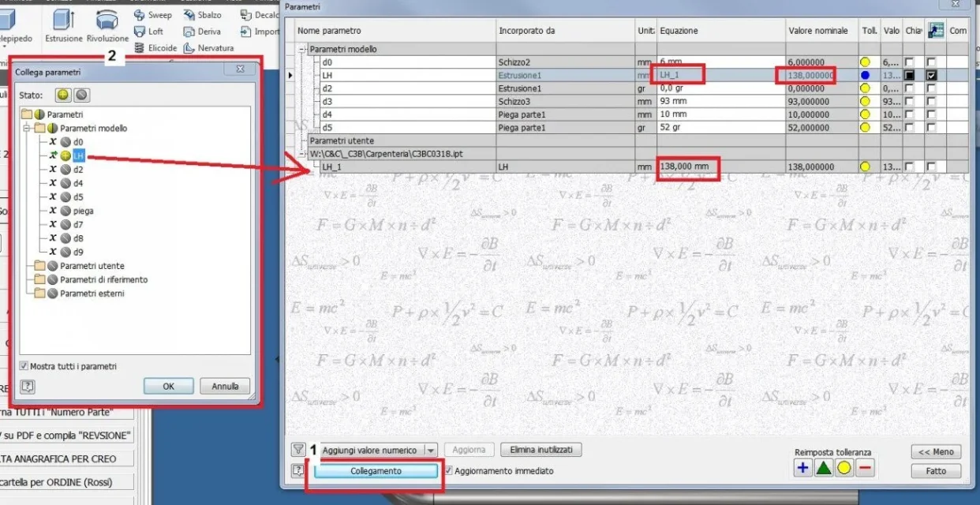This screenshot has width=980, height=505.
Task: Collapse the Parametri modello table group
Action: coord(302,49)
